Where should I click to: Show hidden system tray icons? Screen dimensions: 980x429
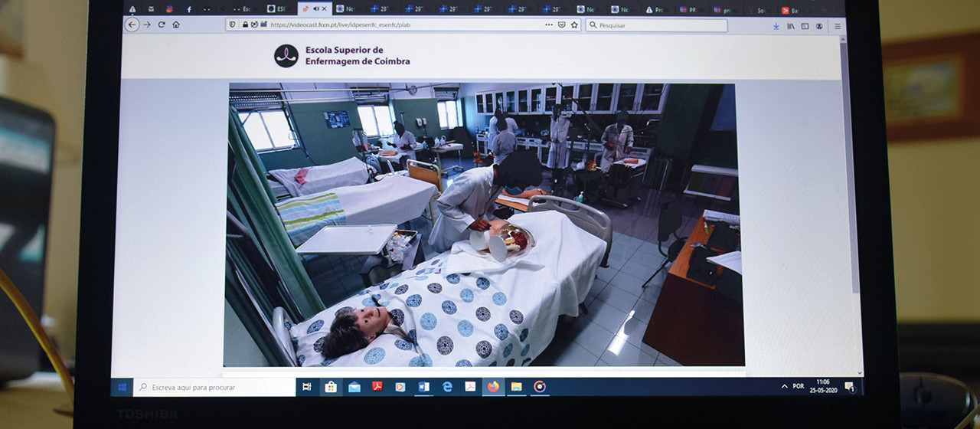pyautogui.click(x=784, y=387)
